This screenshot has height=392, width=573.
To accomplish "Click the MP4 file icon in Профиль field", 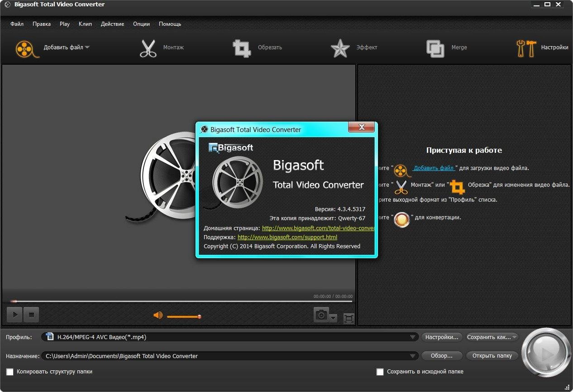I will 50,337.
